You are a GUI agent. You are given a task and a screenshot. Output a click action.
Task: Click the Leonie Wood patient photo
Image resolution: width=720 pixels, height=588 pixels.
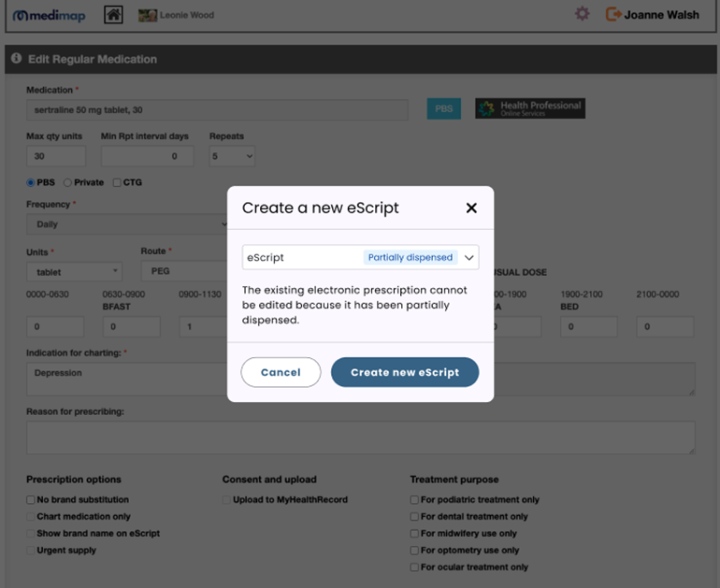[147, 15]
